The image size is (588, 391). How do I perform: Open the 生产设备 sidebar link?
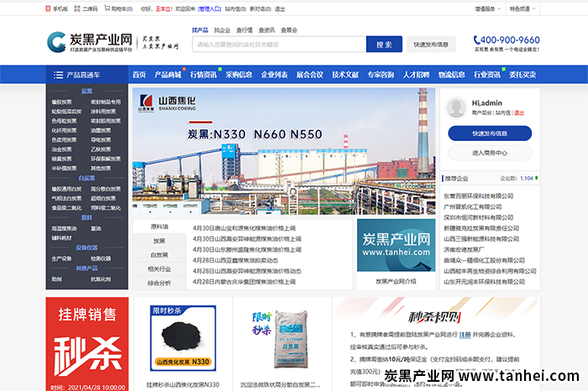[x=61, y=258]
